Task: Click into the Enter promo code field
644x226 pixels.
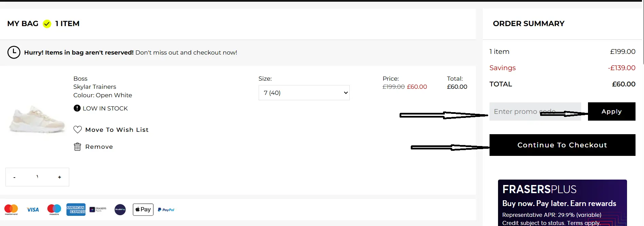Action: pos(516,111)
